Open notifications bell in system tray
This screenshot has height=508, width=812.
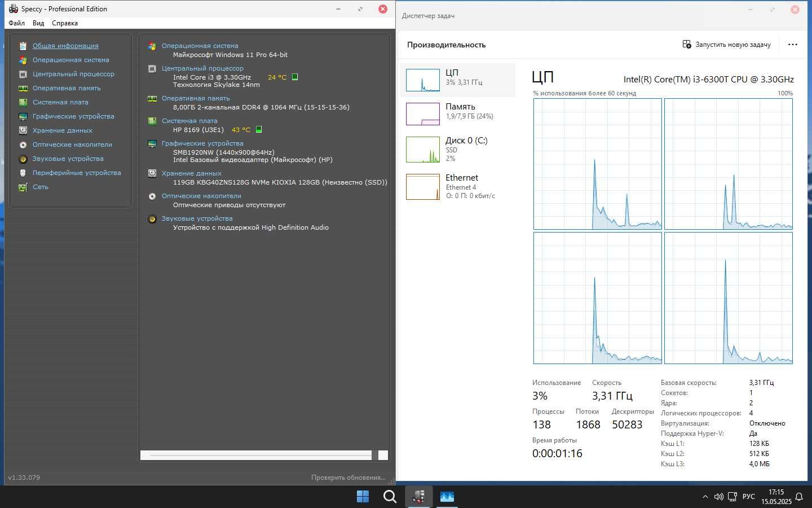[799, 497]
